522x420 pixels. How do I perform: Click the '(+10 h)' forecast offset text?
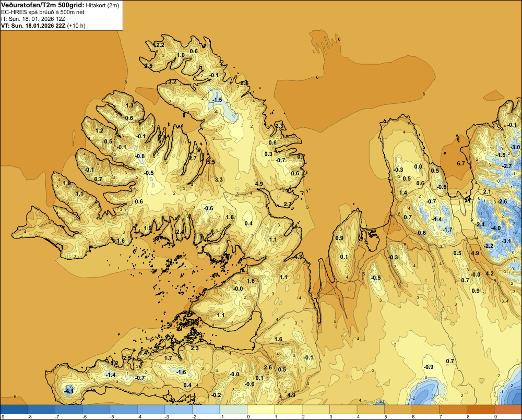coord(76,26)
